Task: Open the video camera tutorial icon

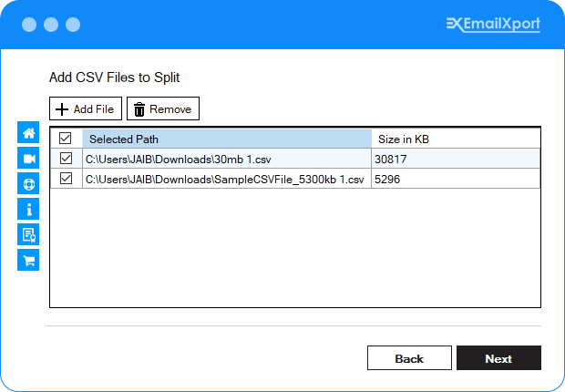Action: pos(28,159)
